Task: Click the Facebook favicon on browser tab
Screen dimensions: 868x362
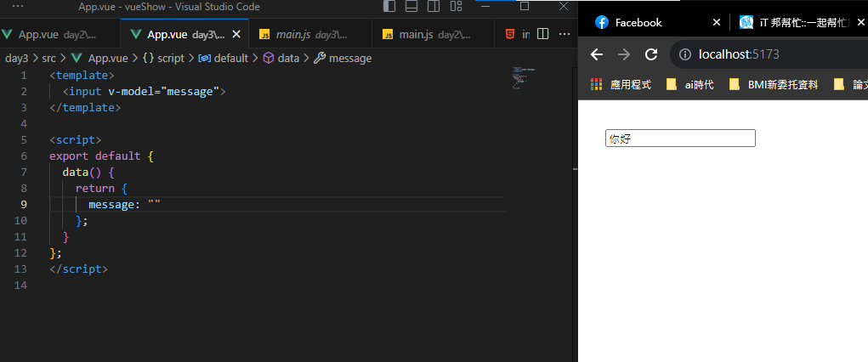Action: (601, 23)
